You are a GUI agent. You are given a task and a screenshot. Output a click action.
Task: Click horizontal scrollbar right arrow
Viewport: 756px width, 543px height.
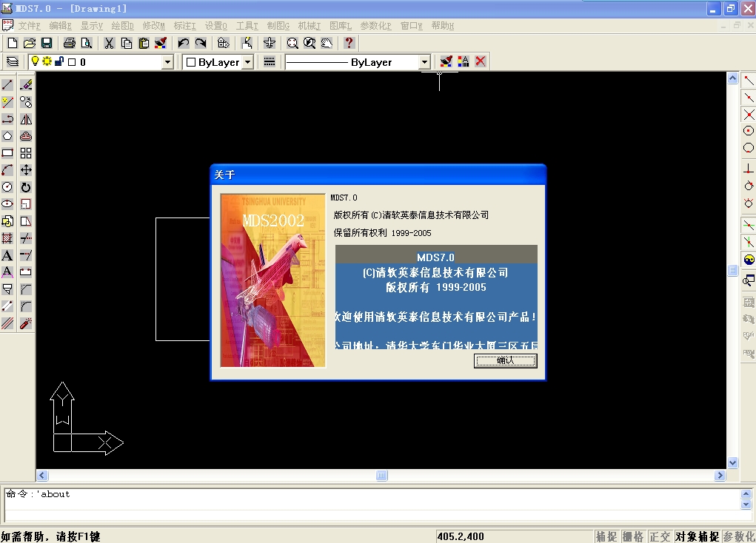[x=720, y=476]
